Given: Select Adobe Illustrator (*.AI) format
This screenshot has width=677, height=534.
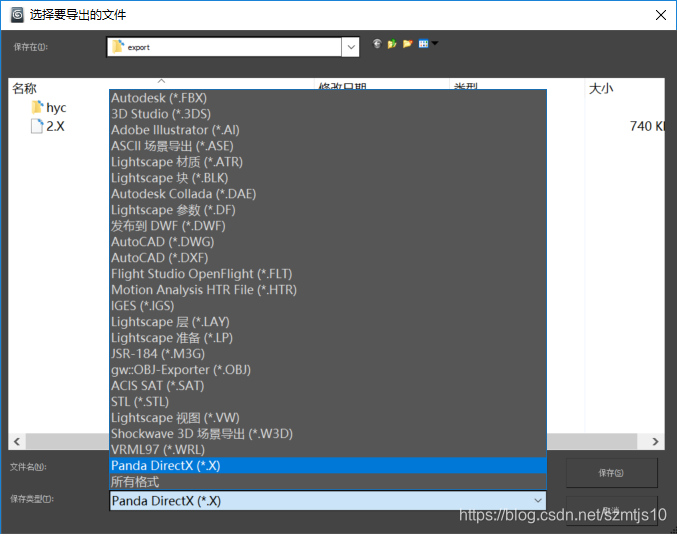Looking at the screenshot, I should click(x=328, y=130).
